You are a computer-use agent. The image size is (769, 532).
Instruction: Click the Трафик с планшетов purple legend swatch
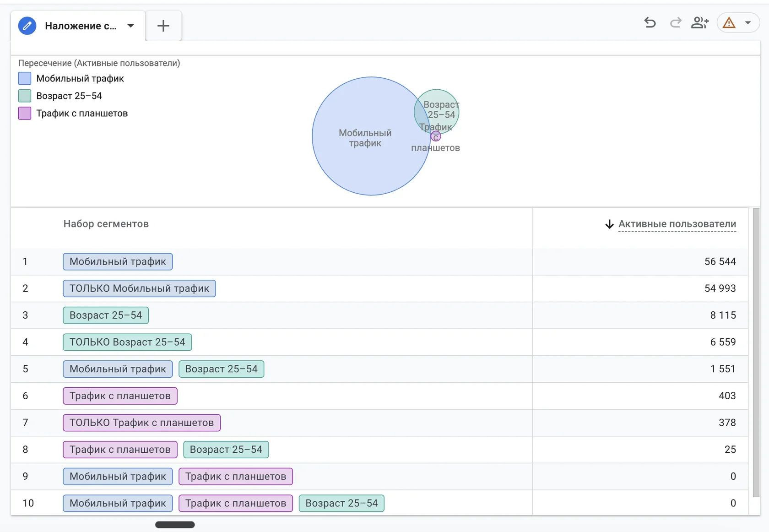[x=25, y=113]
